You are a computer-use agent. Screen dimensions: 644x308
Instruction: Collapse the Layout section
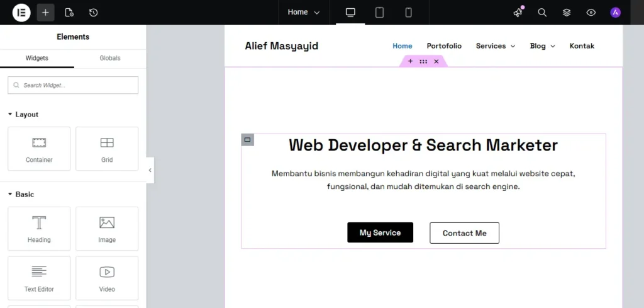pyautogui.click(x=23, y=114)
